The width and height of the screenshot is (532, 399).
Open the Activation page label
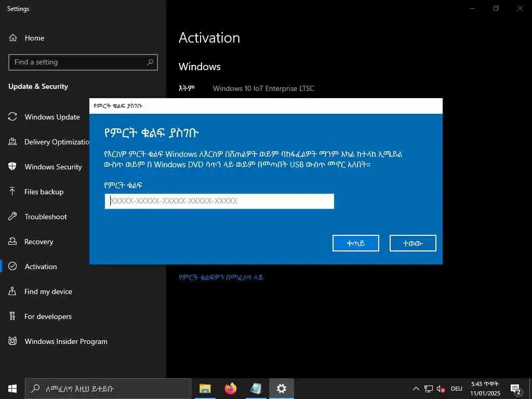[x=41, y=267]
